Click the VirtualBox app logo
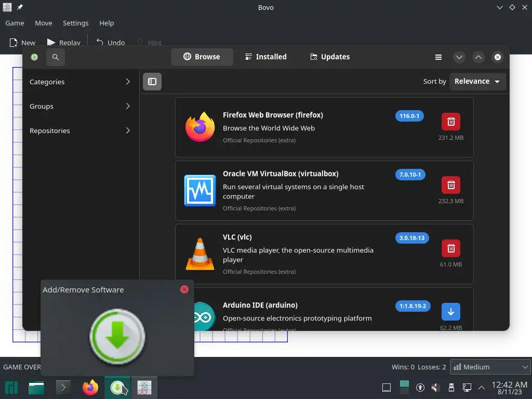The width and height of the screenshot is (532, 399). [x=200, y=190]
